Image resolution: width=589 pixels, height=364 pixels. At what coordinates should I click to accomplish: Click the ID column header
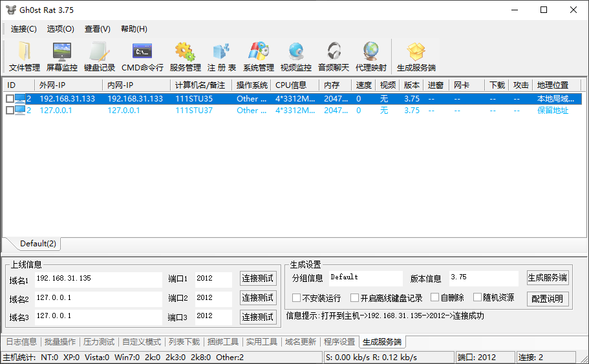(x=18, y=85)
